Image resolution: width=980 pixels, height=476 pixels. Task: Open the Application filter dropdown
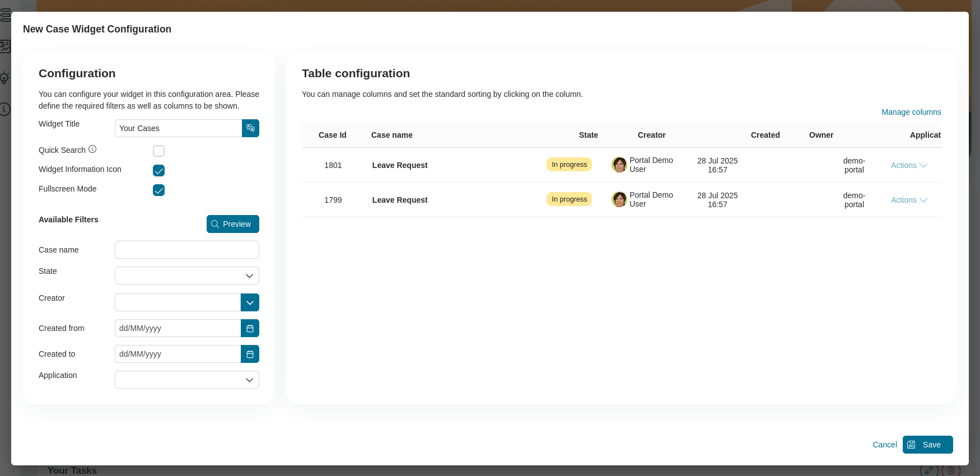point(187,380)
